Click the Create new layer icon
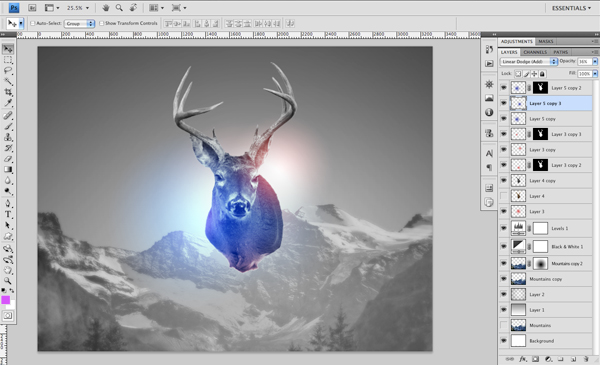The width and height of the screenshot is (600, 365). point(573,359)
